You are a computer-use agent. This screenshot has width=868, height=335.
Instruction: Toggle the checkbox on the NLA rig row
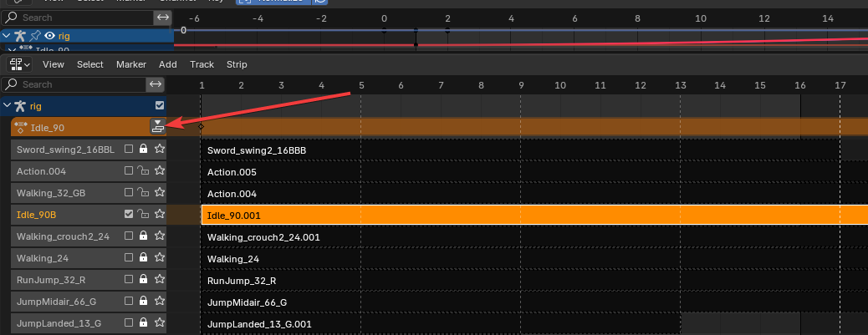point(160,106)
